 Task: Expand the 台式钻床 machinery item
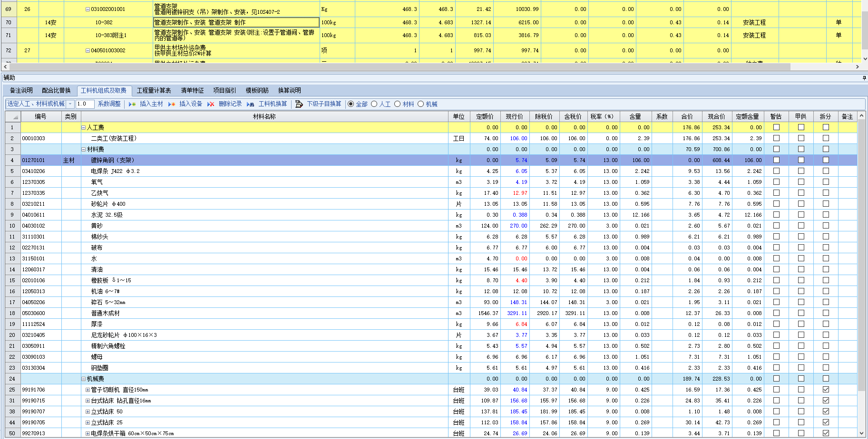(x=88, y=401)
